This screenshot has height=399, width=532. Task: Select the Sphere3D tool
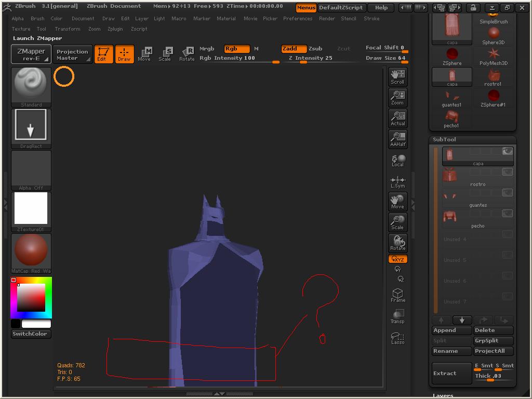coord(494,36)
